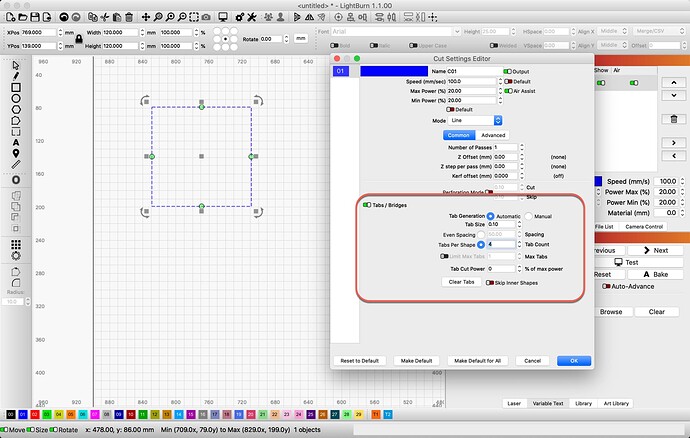The image size is (690, 438).
Task: Open the Variable Text tab
Action: 548,403
